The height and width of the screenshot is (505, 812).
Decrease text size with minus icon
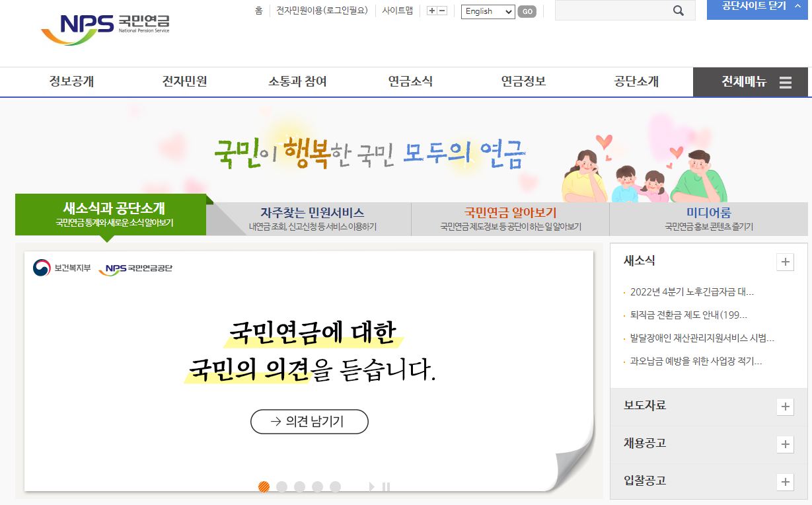pyautogui.click(x=443, y=11)
